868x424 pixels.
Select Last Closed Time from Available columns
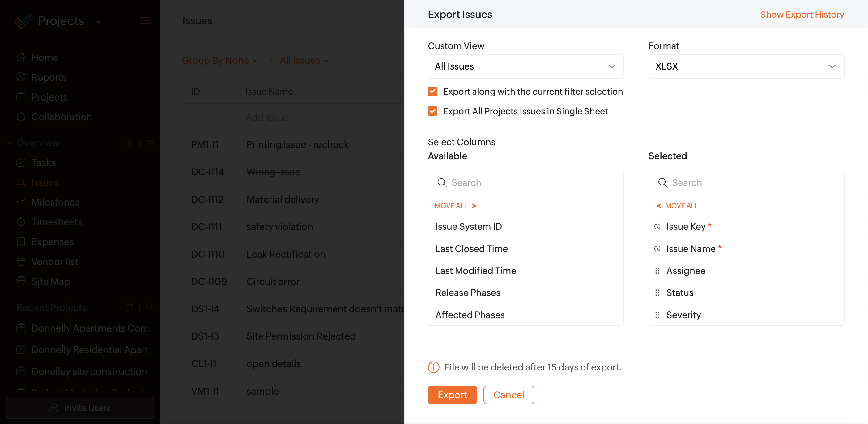coord(471,249)
